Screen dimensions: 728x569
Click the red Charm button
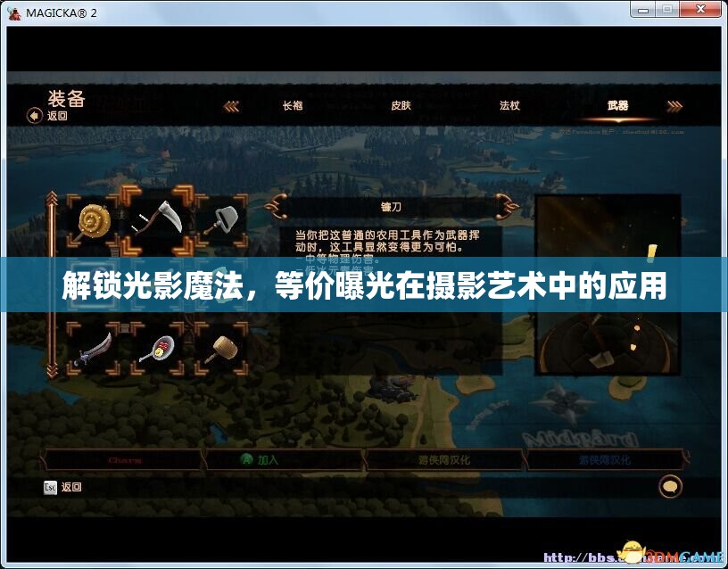[x=124, y=460]
